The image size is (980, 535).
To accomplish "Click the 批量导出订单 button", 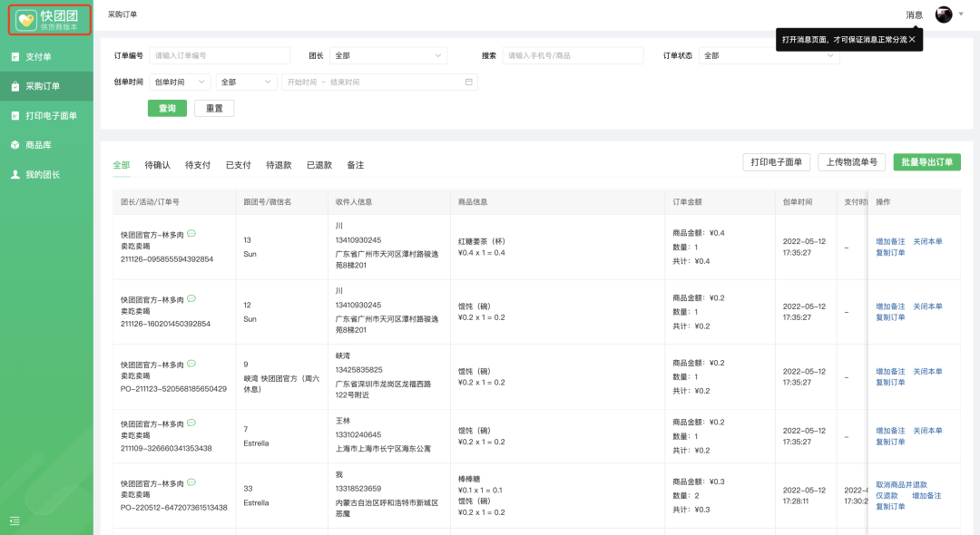I will [x=926, y=162].
